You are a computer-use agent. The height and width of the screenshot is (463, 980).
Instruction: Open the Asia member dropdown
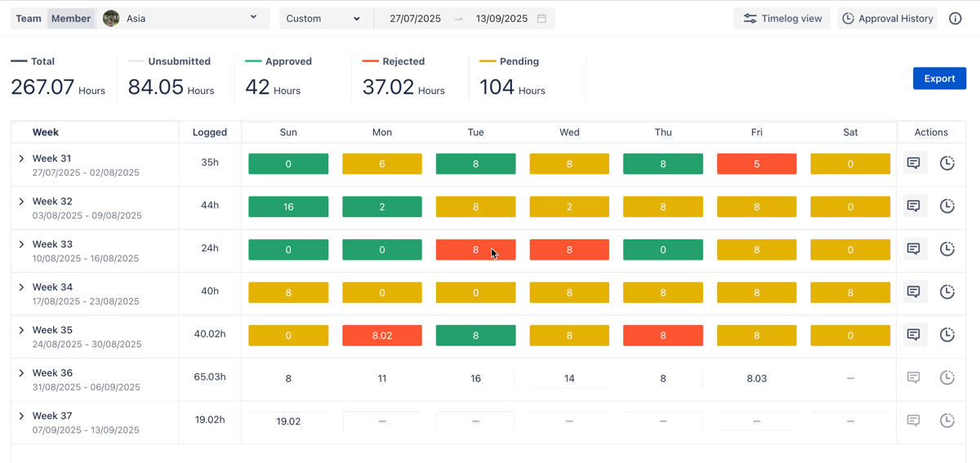coord(185,18)
